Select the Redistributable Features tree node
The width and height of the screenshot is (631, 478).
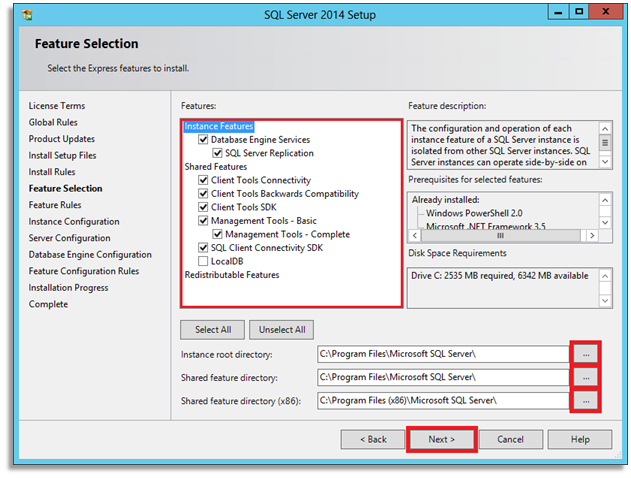point(232,274)
